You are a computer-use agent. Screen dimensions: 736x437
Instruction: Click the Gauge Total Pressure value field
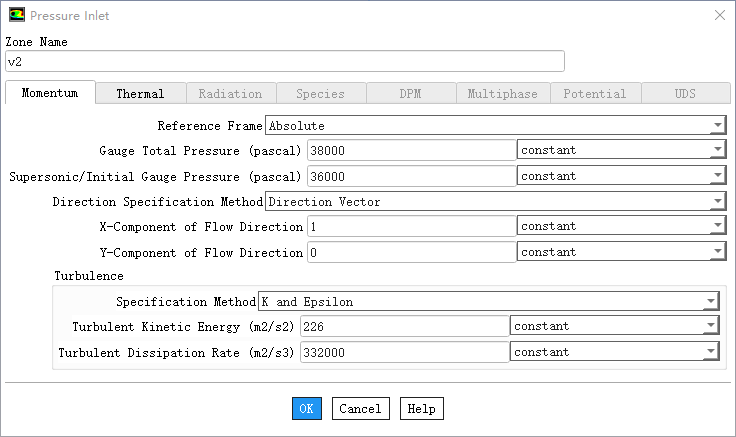click(x=411, y=150)
